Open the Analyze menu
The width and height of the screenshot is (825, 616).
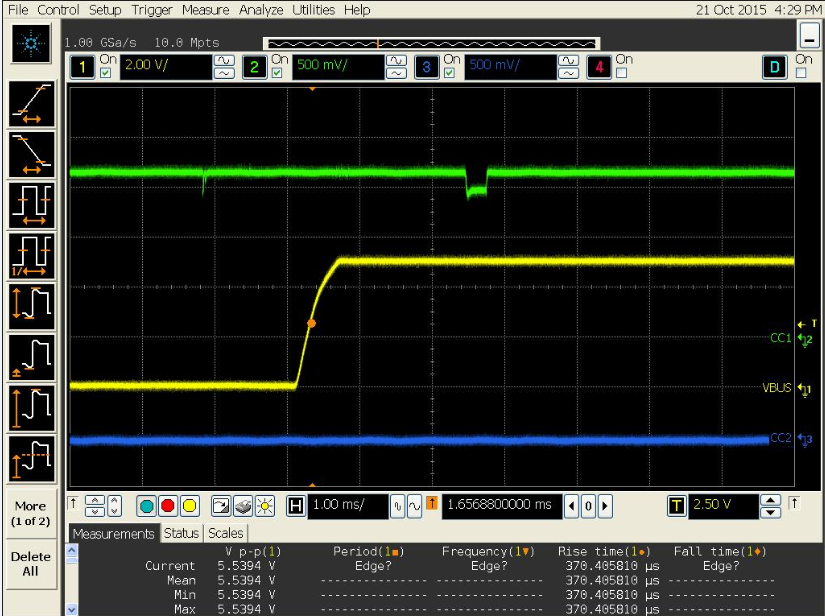260,9
